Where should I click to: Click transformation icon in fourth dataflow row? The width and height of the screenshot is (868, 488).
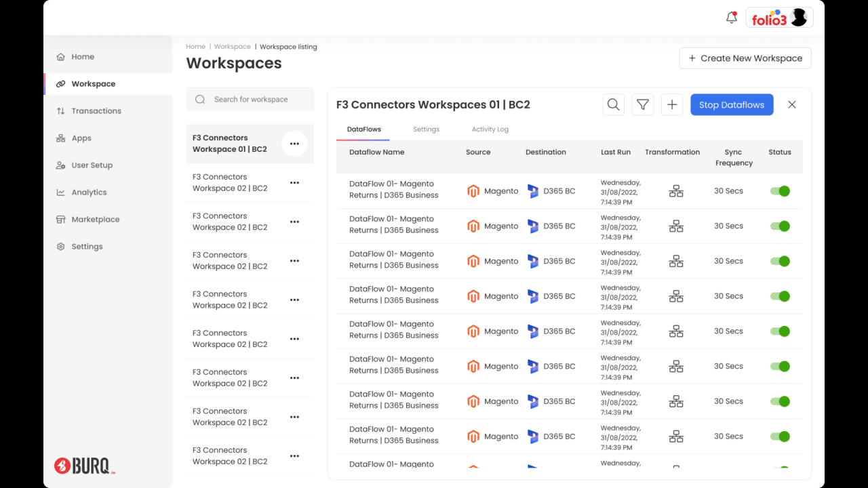676,296
